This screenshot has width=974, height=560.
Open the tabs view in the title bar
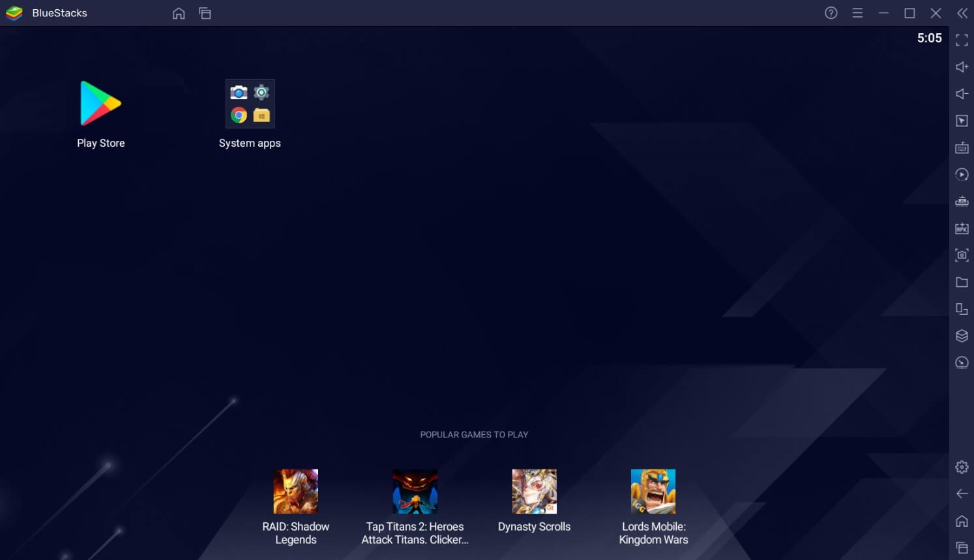tap(205, 13)
